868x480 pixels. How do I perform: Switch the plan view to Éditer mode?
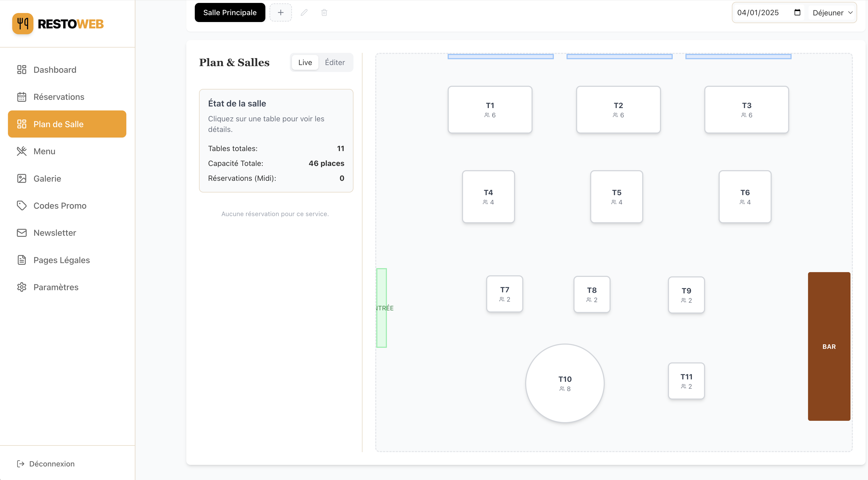click(335, 62)
